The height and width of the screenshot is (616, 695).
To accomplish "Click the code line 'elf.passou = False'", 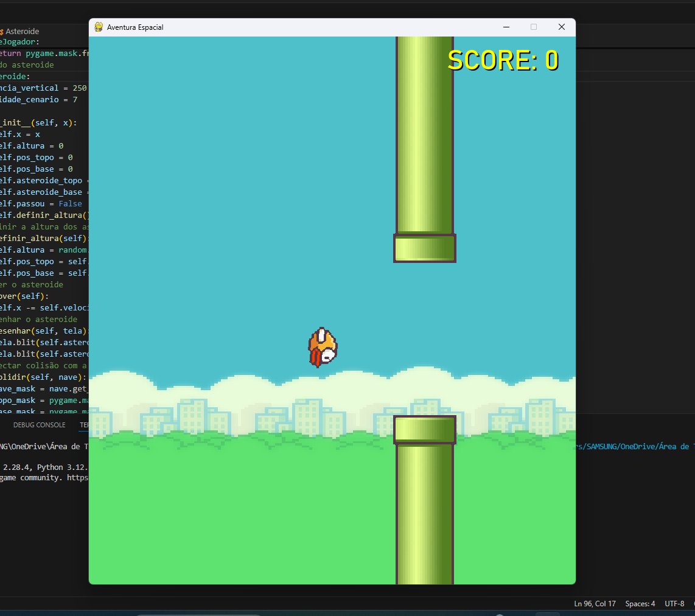I will pos(41,204).
